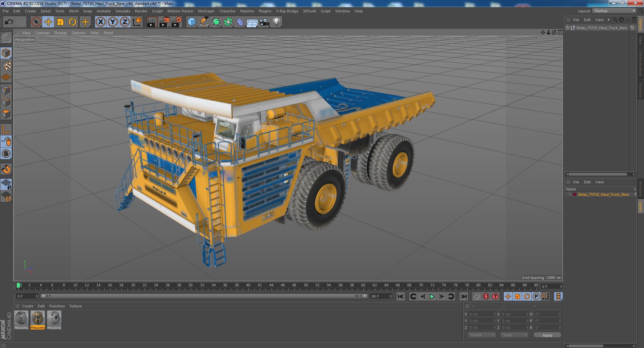The height and width of the screenshot is (348, 644).
Task: Go to start of animation
Action: (x=400, y=296)
